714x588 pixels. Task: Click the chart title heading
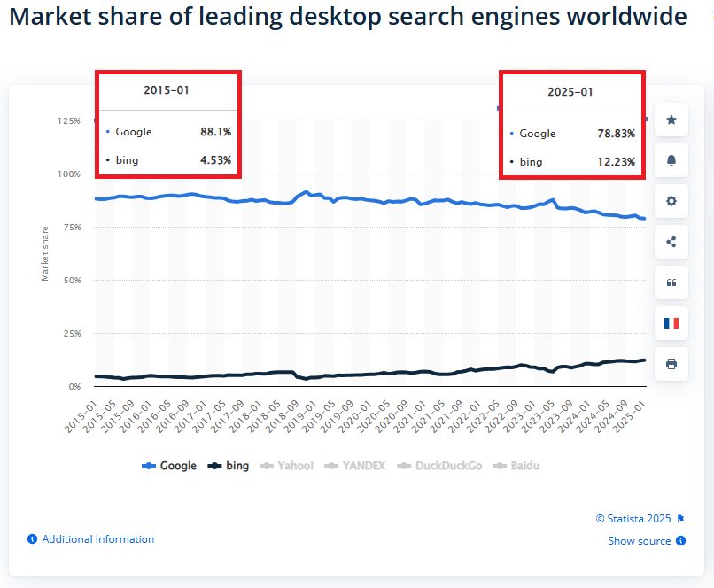click(348, 18)
